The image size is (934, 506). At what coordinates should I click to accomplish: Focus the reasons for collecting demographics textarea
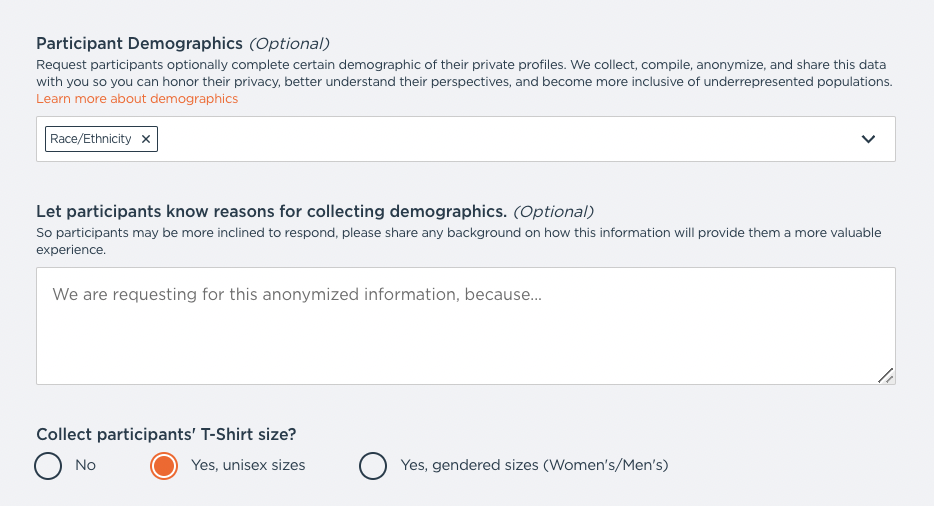click(x=465, y=325)
